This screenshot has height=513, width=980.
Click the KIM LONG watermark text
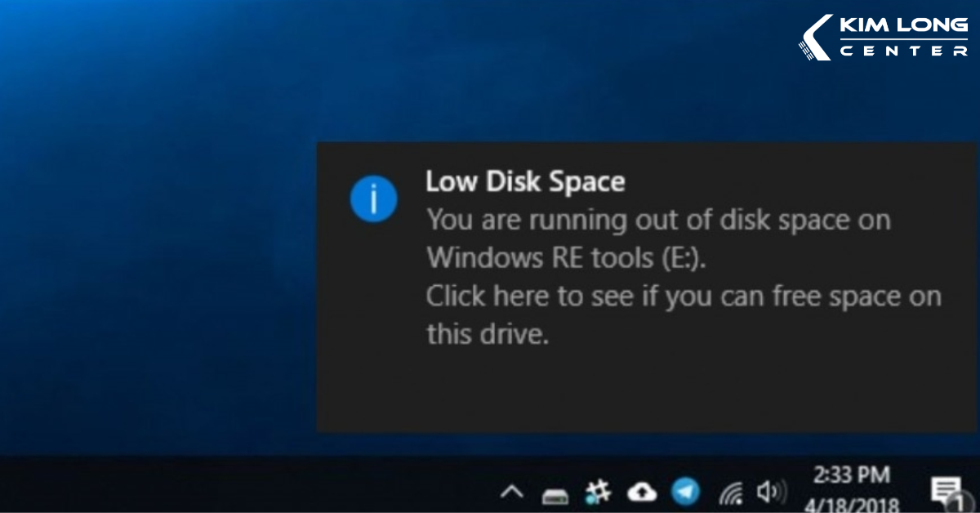coord(903,25)
